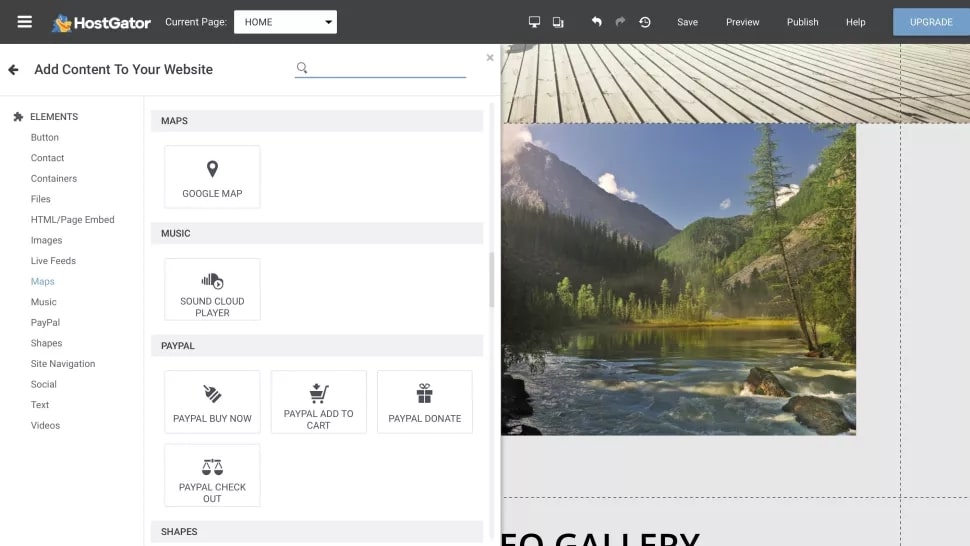970x546 pixels.
Task: Add the PayPal Add To Cart element
Action: (x=319, y=402)
